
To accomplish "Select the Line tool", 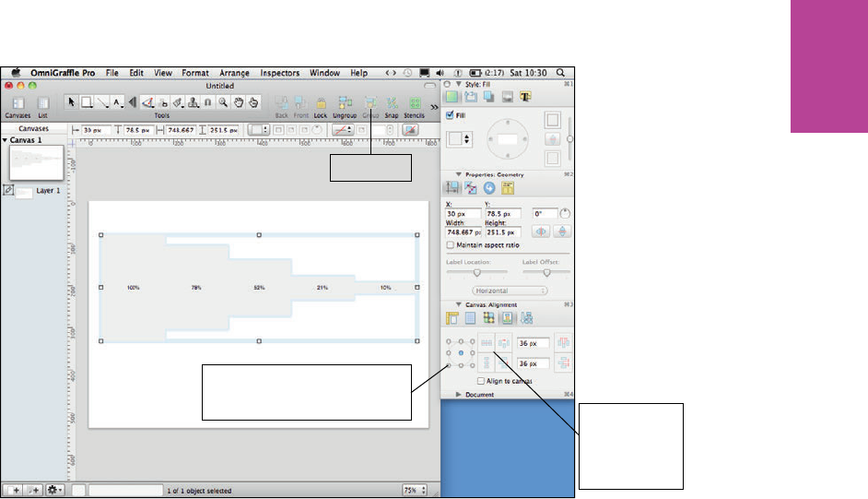I will pos(102,101).
